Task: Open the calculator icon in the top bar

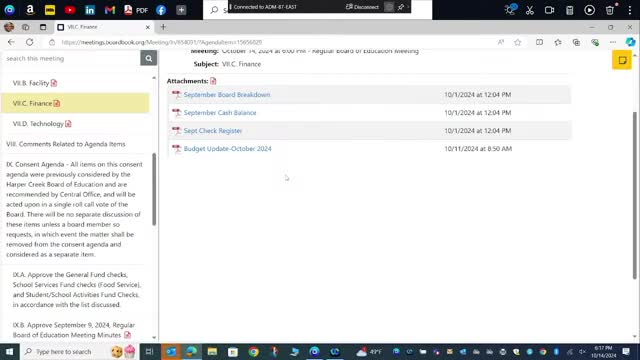Action: click(570, 10)
